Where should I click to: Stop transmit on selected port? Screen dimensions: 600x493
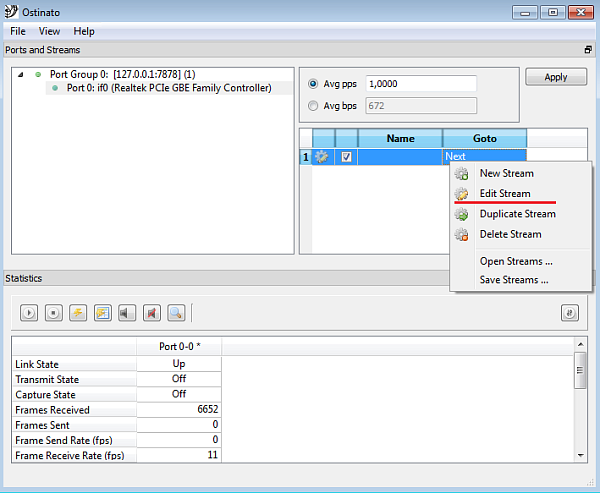click(53, 313)
